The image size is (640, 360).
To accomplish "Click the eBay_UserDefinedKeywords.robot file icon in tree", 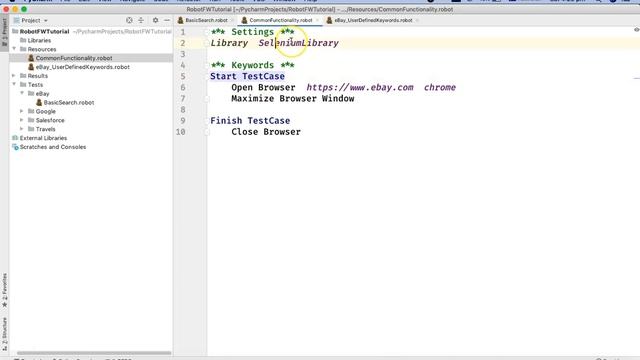I will [31, 67].
